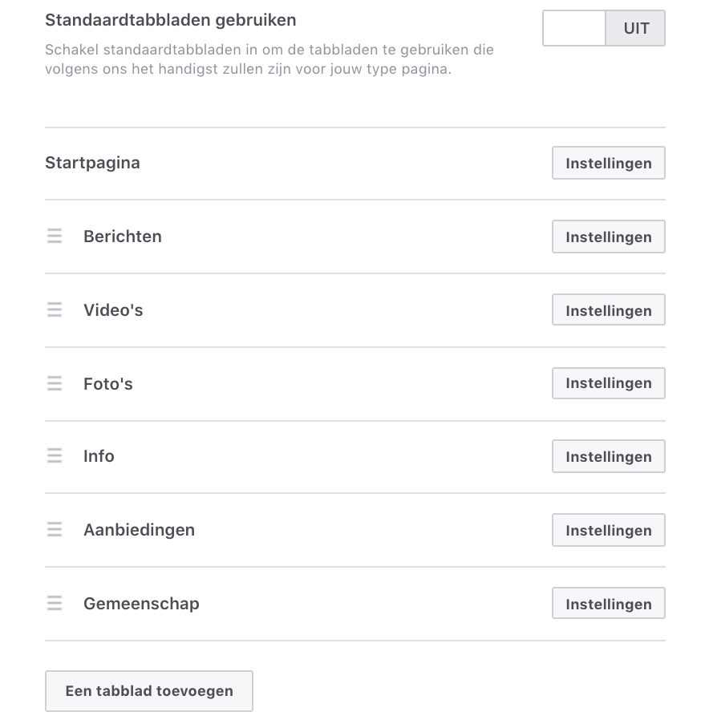Click the UIT label on the switch

(x=635, y=27)
